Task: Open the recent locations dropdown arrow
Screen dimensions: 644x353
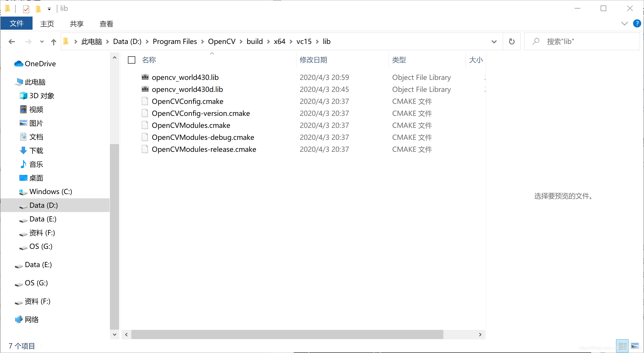Action: coord(42,42)
